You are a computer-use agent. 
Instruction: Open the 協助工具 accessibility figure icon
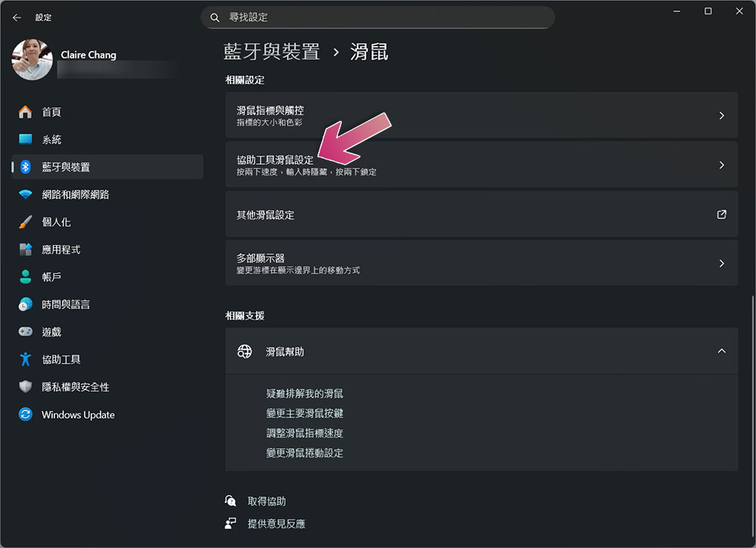(25, 359)
